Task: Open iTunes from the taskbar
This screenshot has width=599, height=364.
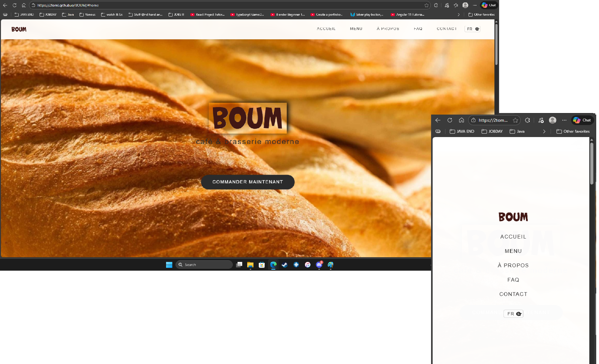Action: (x=307, y=264)
